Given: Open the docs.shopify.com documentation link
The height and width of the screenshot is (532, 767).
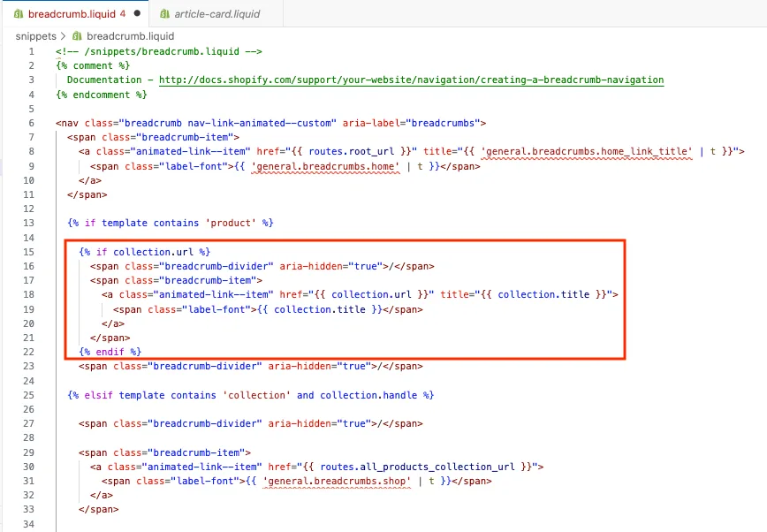Looking at the screenshot, I should 412,80.
